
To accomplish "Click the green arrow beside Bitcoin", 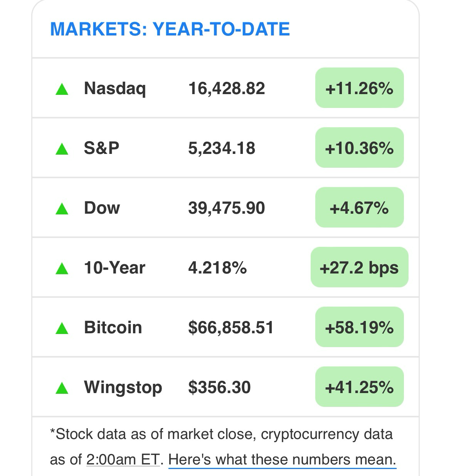I will coord(62,328).
